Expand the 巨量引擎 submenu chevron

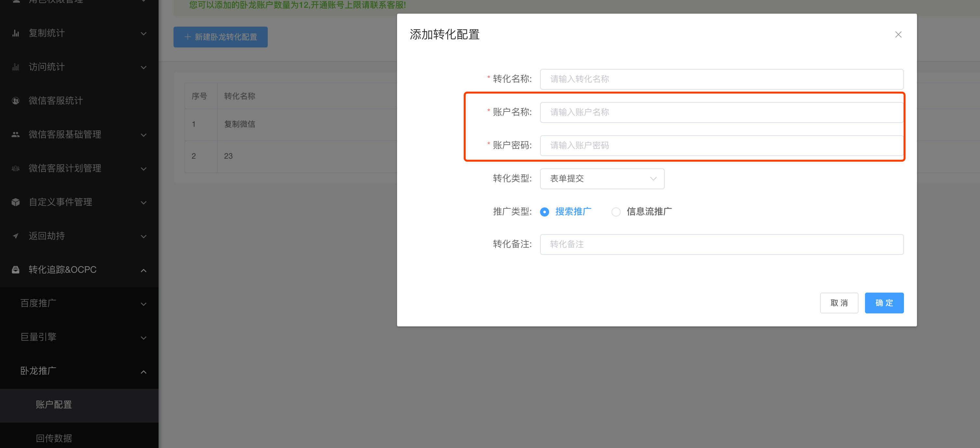(143, 337)
